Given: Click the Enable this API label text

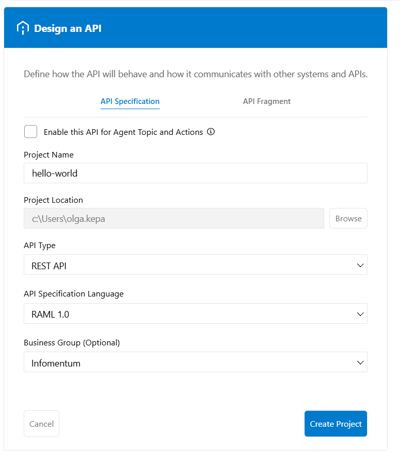Looking at the screenshot, I should point(123,132).
